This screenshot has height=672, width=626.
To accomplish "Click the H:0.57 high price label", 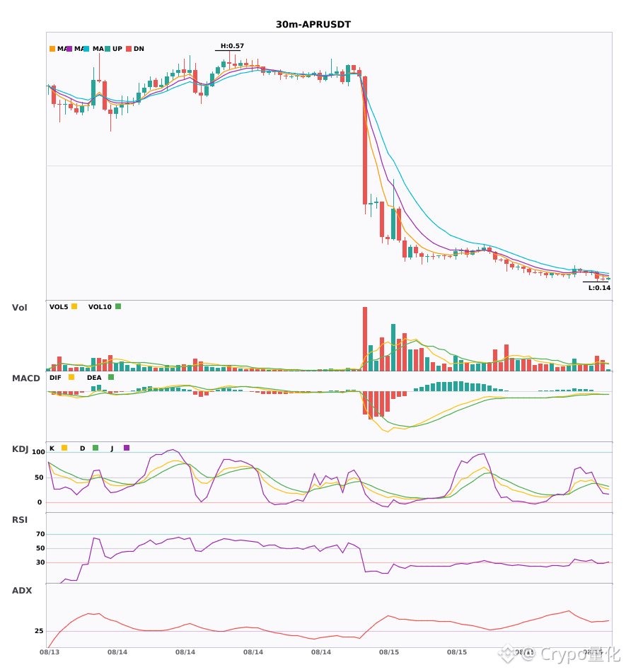I will click(x=232, y=46).
